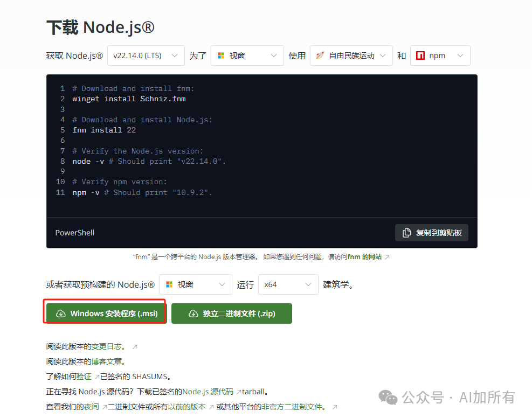Click the external arrow after 非官方二进制文件
532x418 pixels.
(x=335, y=407)
